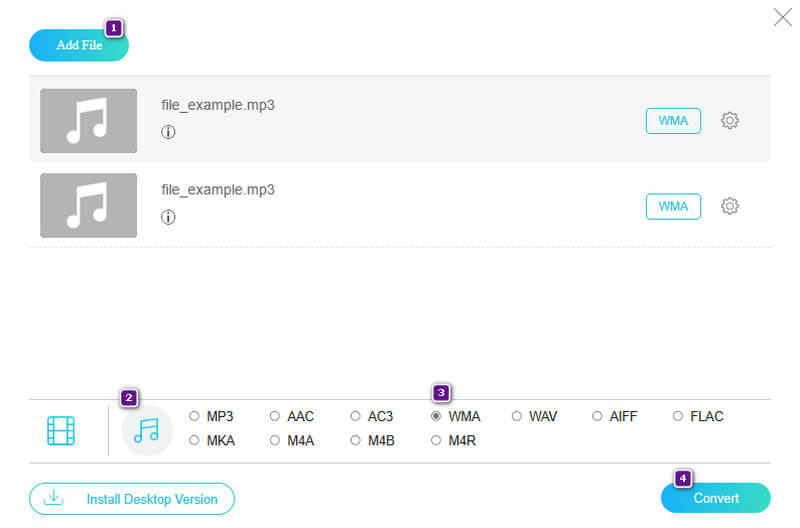Select the second file's music thumbnail
The height and width of the screenshot is (528, 800).
click(88, 206)
